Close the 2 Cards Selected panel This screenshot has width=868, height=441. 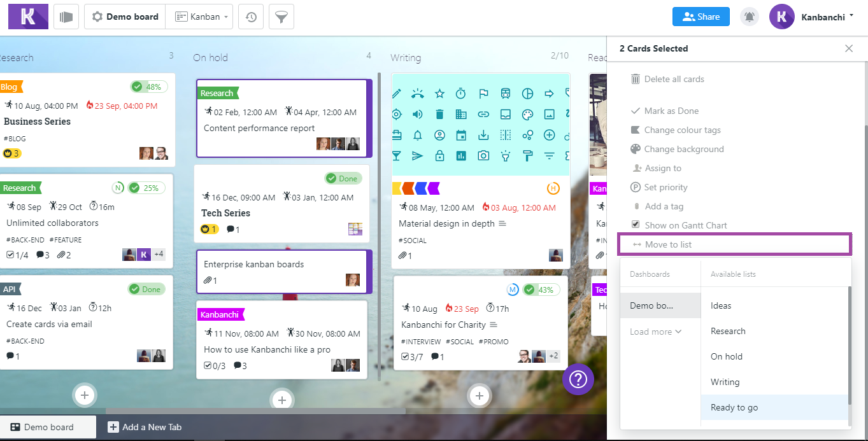click(849, 48)
